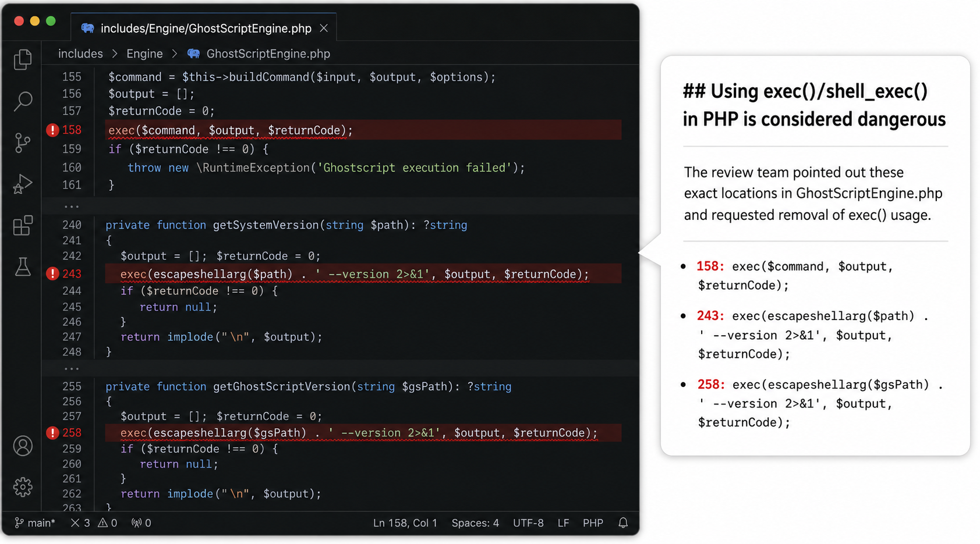Click $returnCode = 0 on line 157
980x544 pixels.
tap(161, 111)
